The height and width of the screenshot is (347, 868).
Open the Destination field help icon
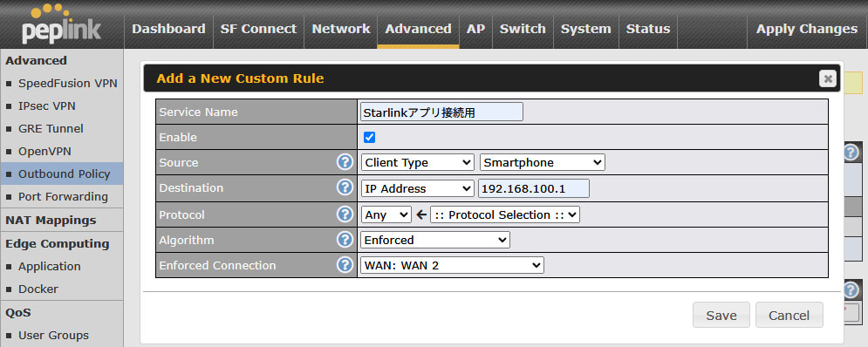click(x=345, y=187)
